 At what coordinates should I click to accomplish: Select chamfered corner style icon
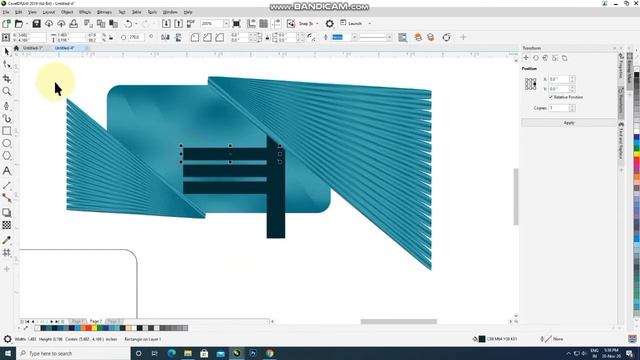(220, 38)
